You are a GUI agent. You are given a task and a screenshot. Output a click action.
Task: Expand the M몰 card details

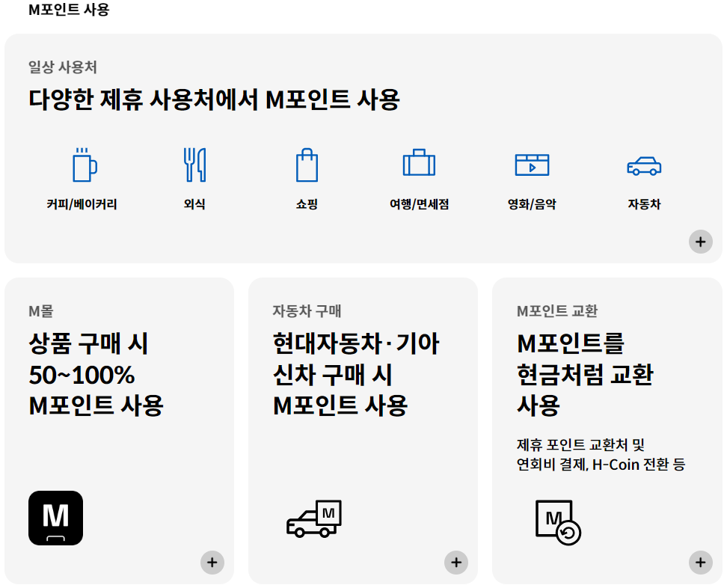[212, 562]
